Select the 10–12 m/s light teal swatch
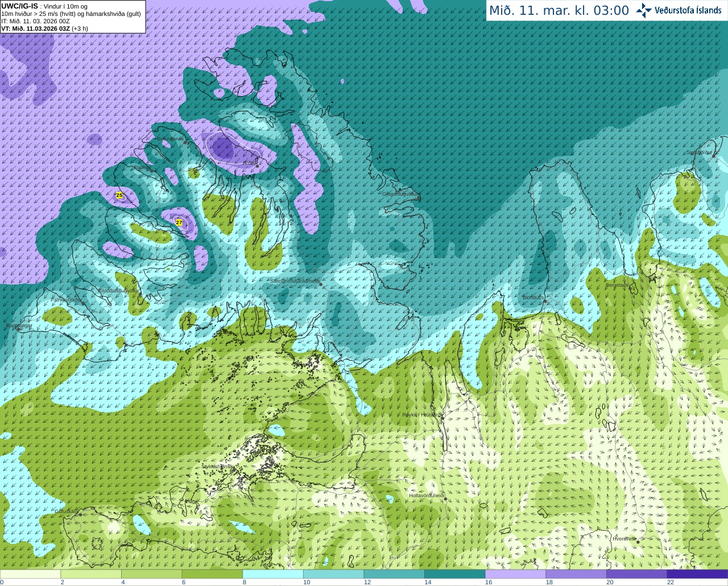728x586 pixels. pyautogui.click(x=333, y=574)
